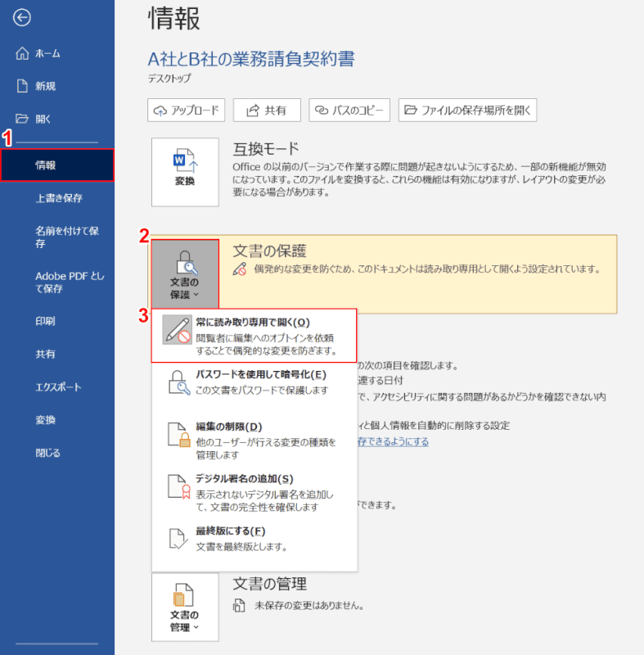644x655 pixels.
Task: Choose 常に読み取り専用で開く option
Action: pyautogui.click(x=254, y=336)
